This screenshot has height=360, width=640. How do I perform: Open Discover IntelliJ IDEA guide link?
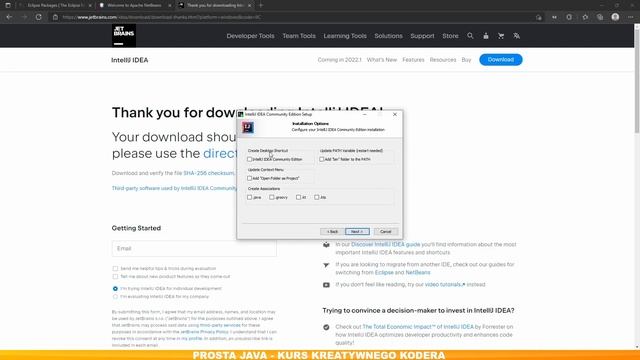[x=386, y=244]
